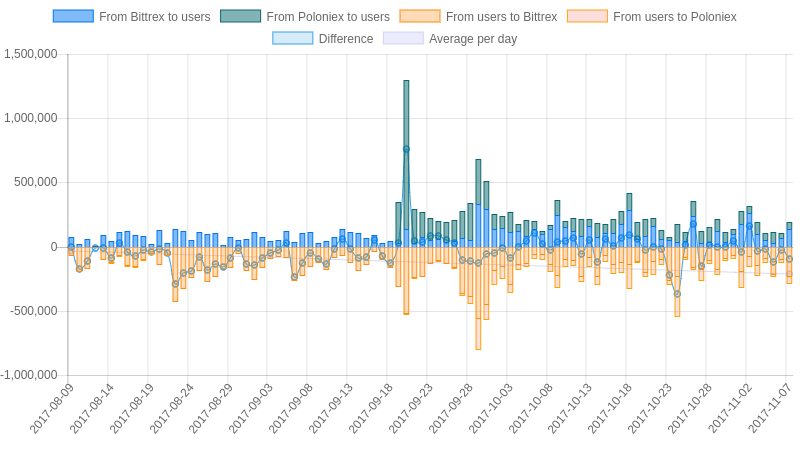
Task: Click the 2017-11-07 x-axis date label
Action: pos(771,408)
